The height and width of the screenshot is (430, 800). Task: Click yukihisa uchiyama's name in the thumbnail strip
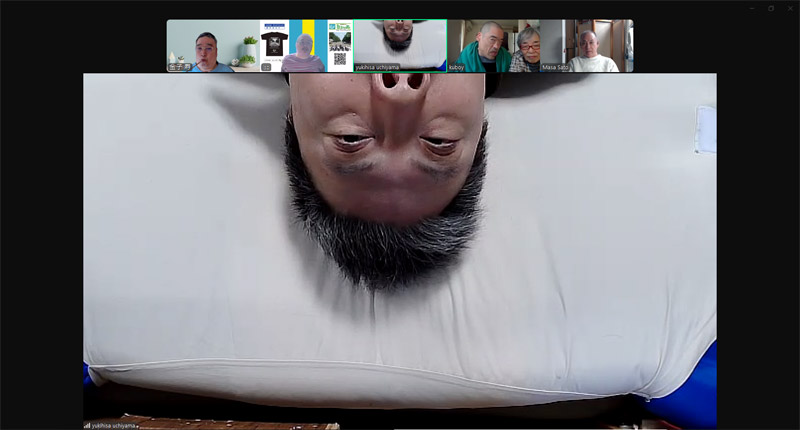(x=377, y=67)
